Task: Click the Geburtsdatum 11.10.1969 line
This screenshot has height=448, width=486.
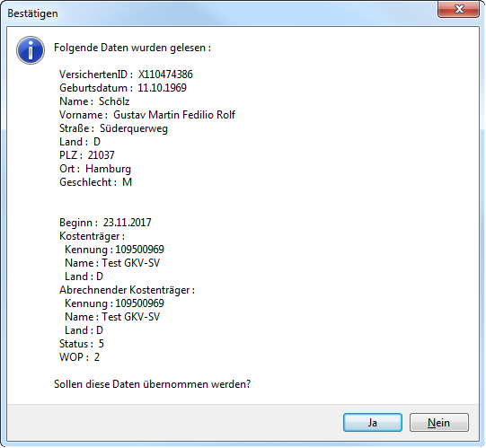Action: tap(123, 88)
